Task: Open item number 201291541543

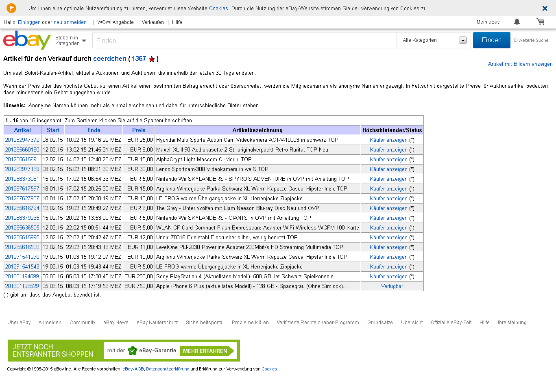Action: click(x=22, y=266)
